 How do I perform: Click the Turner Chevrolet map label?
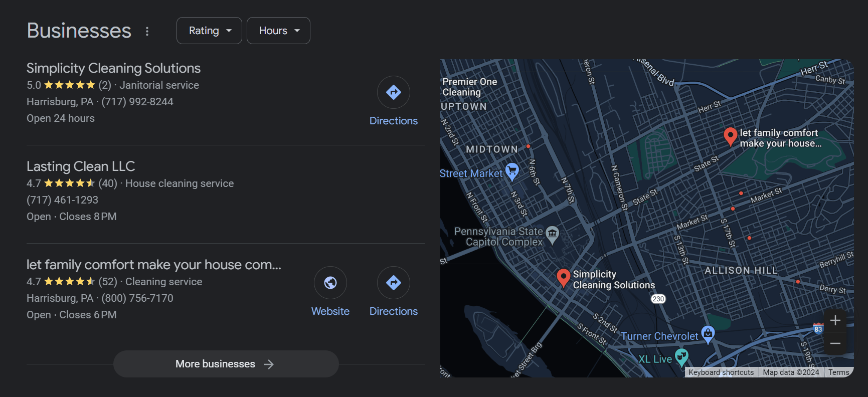[659, 336]
